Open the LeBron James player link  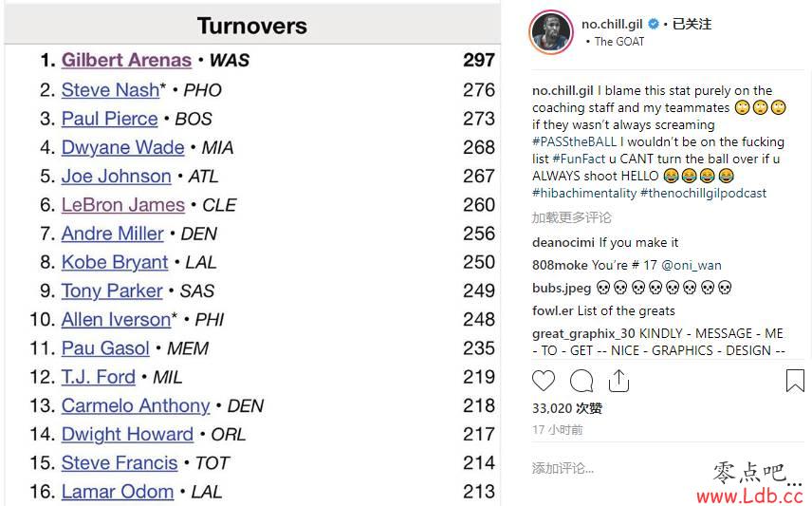(122, 205)
